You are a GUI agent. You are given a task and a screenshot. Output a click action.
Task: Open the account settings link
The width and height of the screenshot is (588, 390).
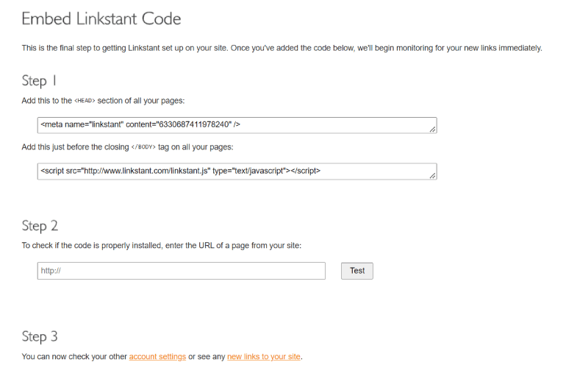157,357
